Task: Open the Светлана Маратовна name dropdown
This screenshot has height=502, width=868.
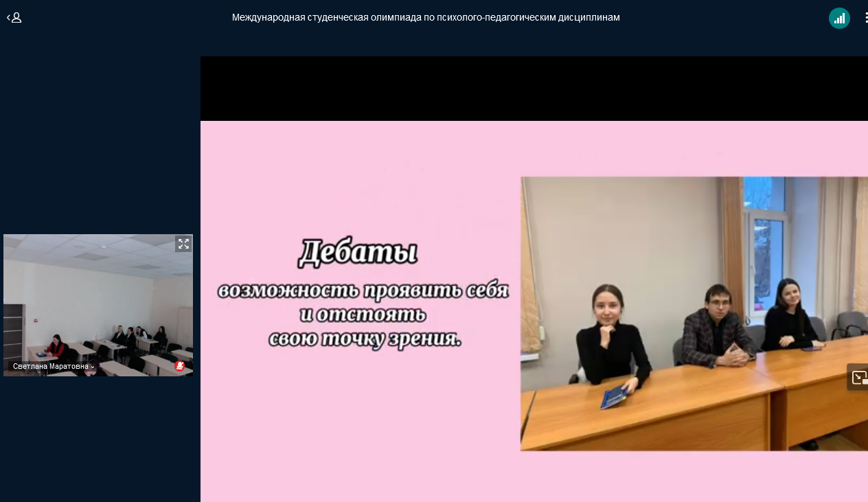Action: click(52, 367)
